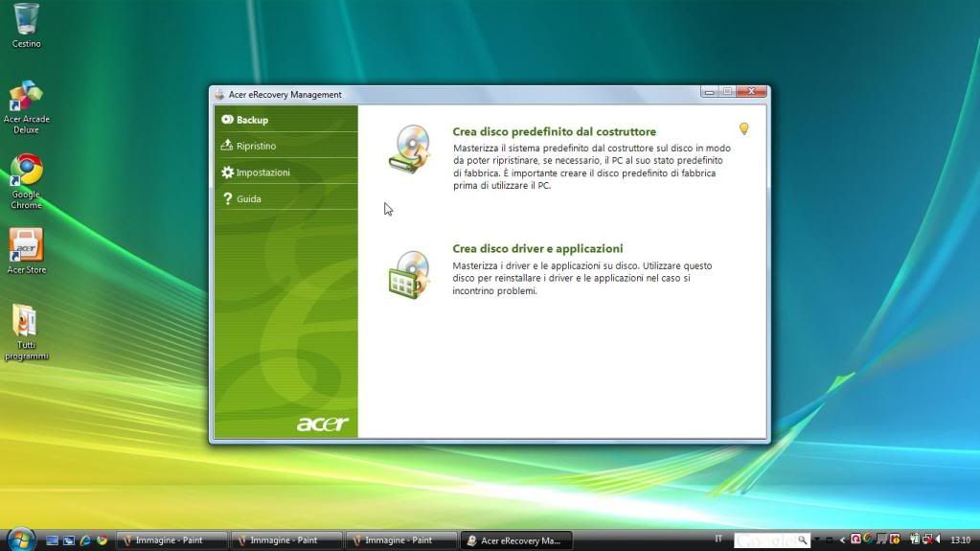Click the acer logo in the sidebar
This screenshot has width=980, height=551.
click(x=323, y=424)
